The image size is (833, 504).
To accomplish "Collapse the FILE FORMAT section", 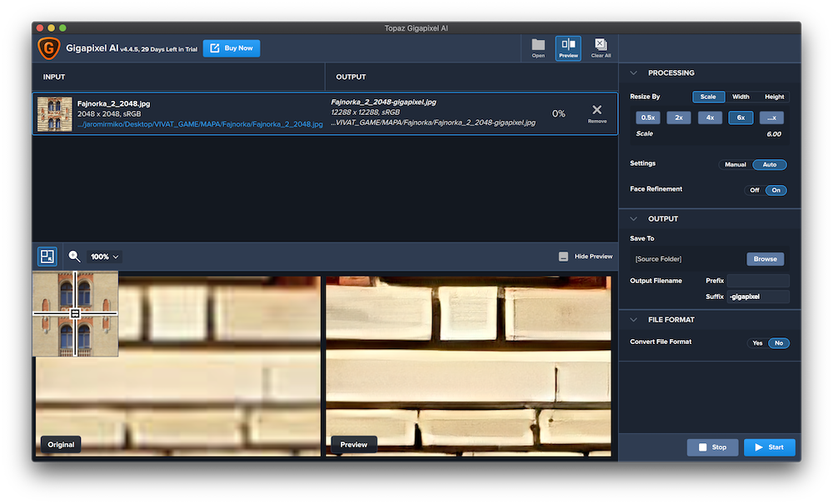I will click(634, 320).
